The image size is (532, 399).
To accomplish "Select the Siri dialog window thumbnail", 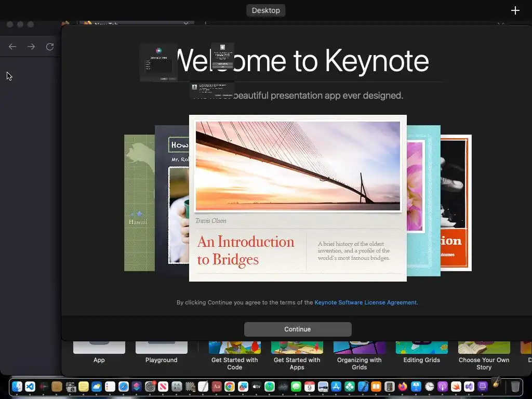I will click(x=159, y=63).
